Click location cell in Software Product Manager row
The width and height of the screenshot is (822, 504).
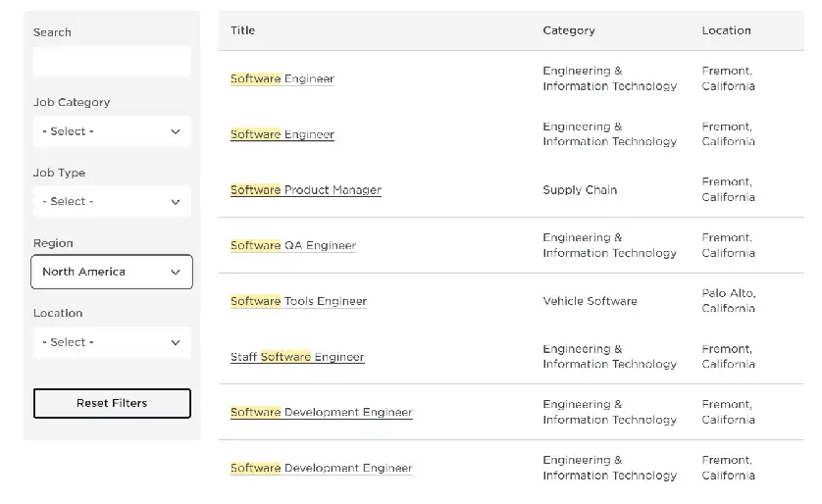coord(728,189)
